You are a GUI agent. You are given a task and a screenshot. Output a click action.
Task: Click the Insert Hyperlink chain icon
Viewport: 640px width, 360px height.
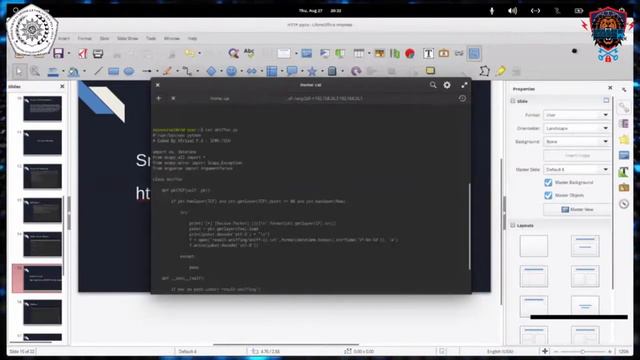pyautogui.click(x=459, y=53)
